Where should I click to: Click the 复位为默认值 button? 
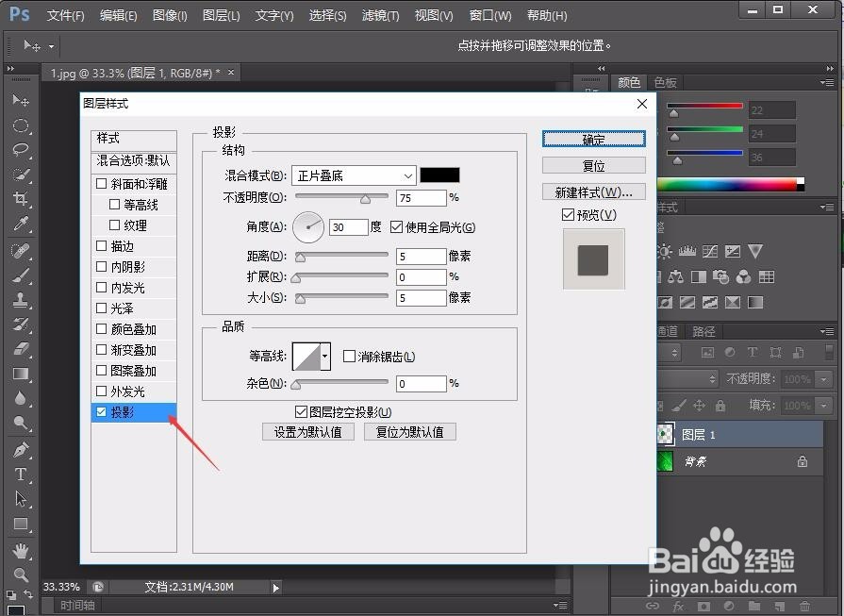click(x=409, y=431)
